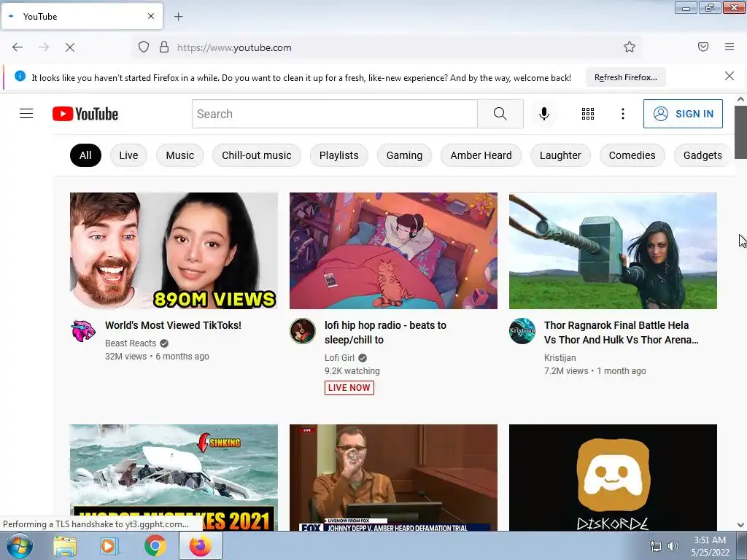Select the Playlists filter chip

coord(338,155)
